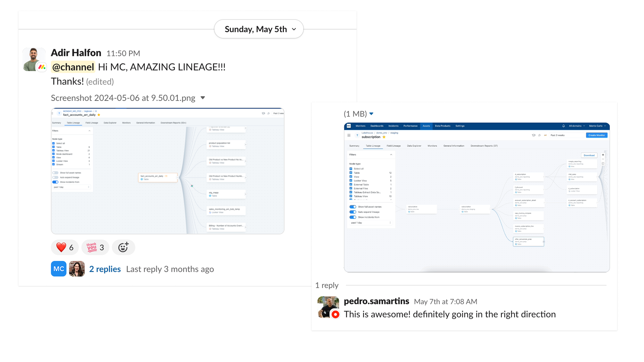Switch to the 'Downstream Reports (50+)' tab
The width and height of the screenshot is (644, 362).
[173, 123]
